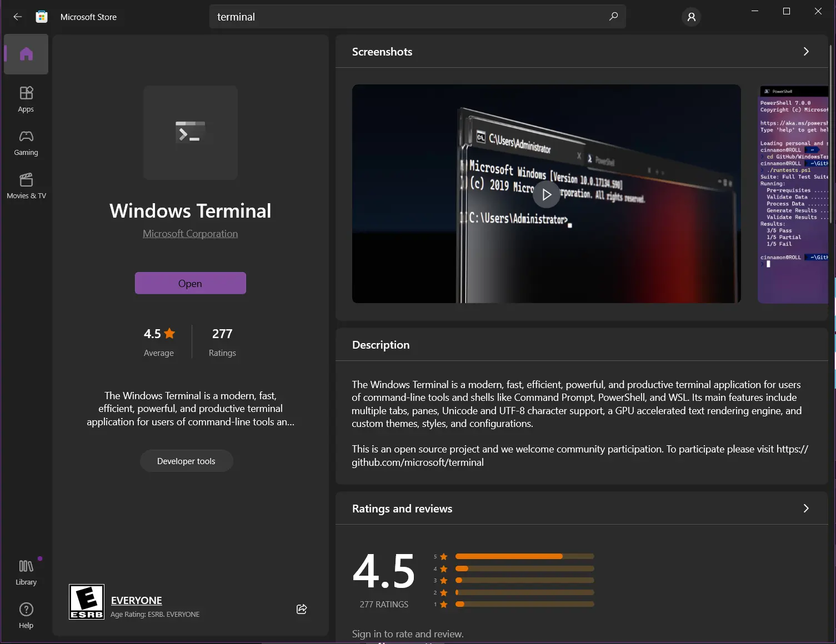Expand the Screenshots section chevron
The image size is (836, 644).
click(806, 52)
